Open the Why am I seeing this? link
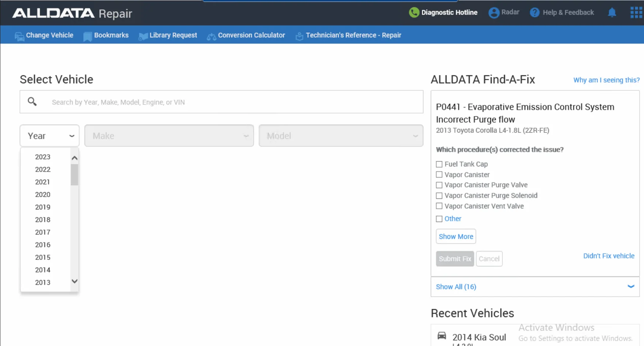The width and height of the screenshot is (644, 346). point(607,80)
